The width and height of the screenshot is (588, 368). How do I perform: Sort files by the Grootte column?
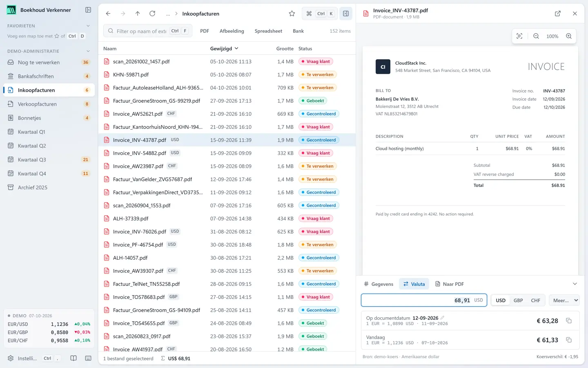(285, 48)
